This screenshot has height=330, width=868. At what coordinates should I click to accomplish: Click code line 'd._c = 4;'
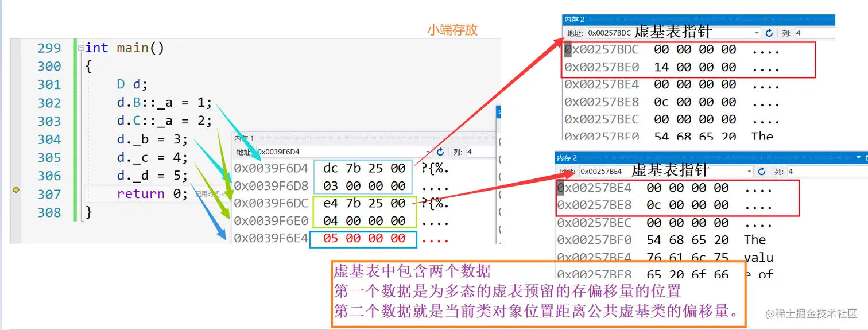[x=152, y=157]
